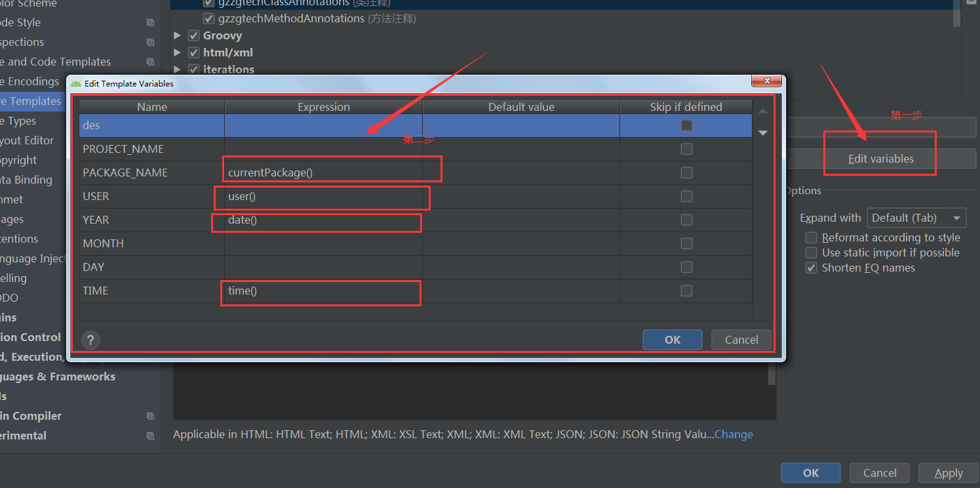This screenshot has width=980, height=488.
Task: Click OK in the Settings window
Action: (811, 473)
